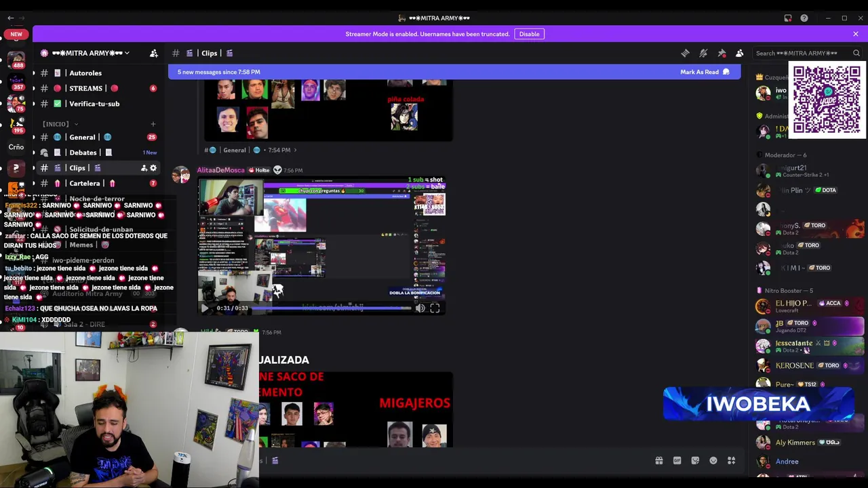
Task: Open member Aly Kimmers in member list
Action: coord(810,443)
